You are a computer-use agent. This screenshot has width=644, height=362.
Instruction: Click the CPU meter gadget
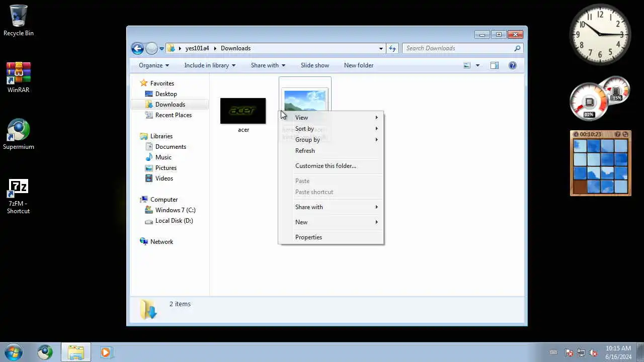[x=589, y=102]
